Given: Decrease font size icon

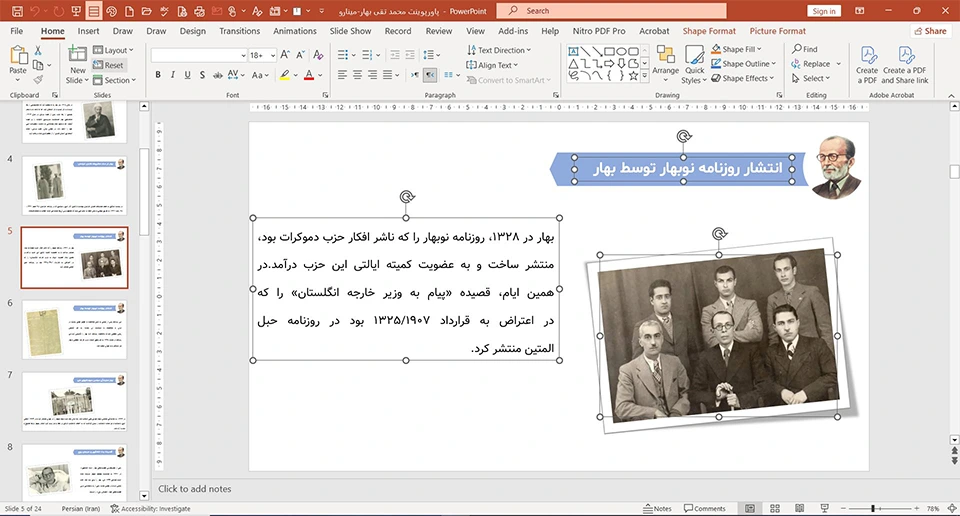Looking at the screenshot, I should click(300, 55).
